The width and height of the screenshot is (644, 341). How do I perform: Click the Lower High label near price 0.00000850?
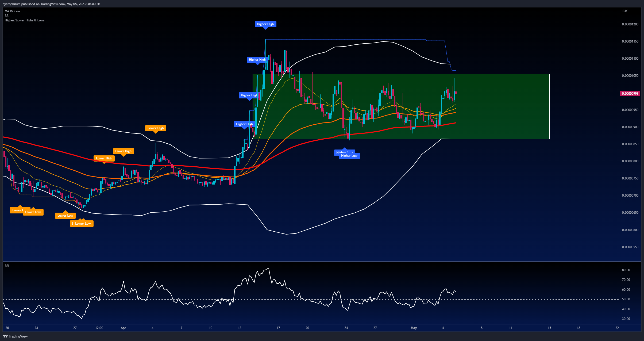124,151
